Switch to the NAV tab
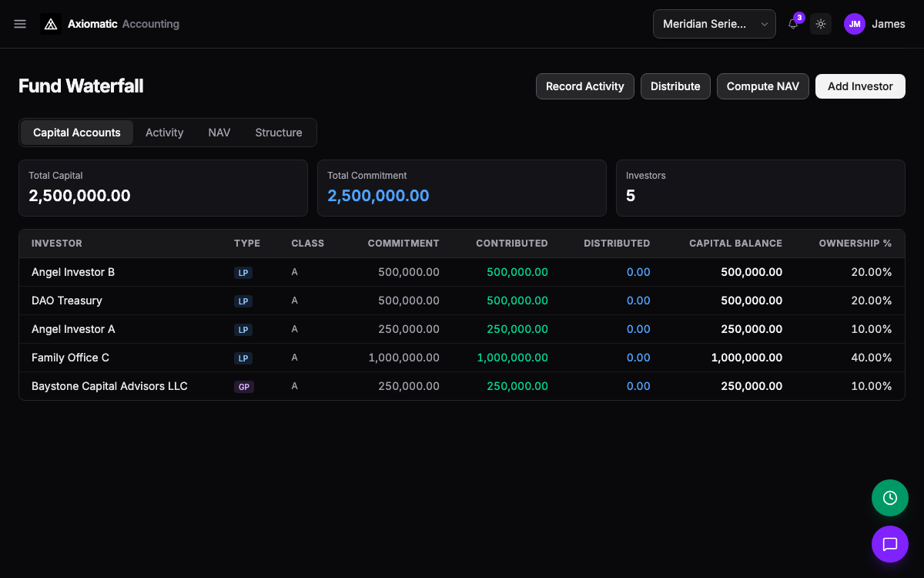Viewport: 924px width, 578px height. point(219,133)
